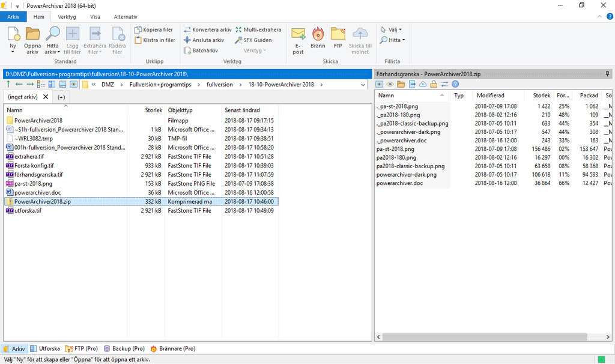Open the Hitta dropdown in Fillista
Image resolution: width=615 pixels, height=364 pixels.
coord(393,40)
